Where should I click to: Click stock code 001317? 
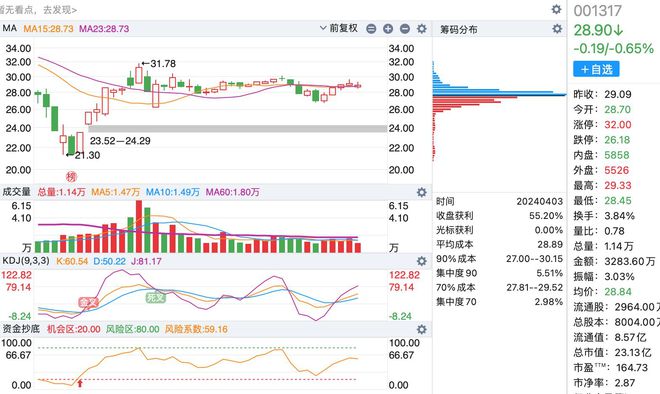point(598,11)
